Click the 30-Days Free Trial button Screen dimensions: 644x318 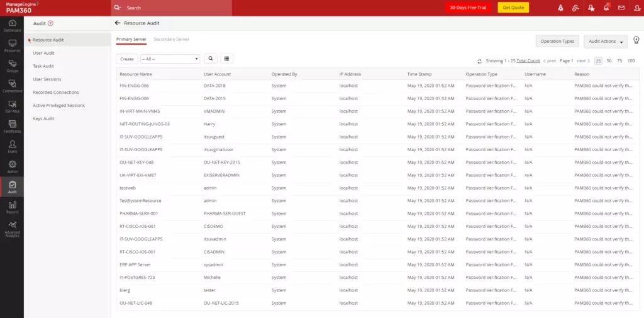[468, 8]
